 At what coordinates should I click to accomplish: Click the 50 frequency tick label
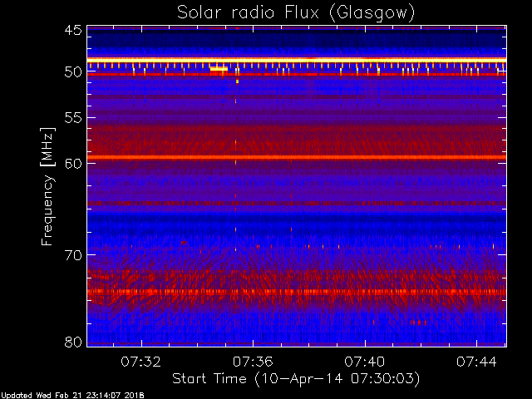pyautogui.click(x=73, y=71)
